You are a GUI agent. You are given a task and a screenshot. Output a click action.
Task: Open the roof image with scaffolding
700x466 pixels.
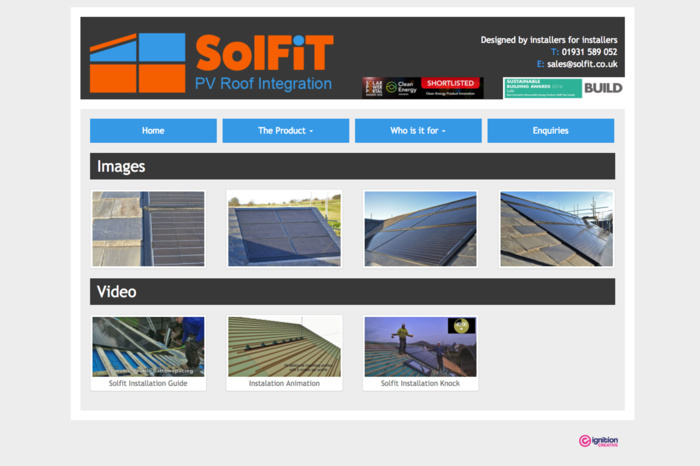pos(556,229)
